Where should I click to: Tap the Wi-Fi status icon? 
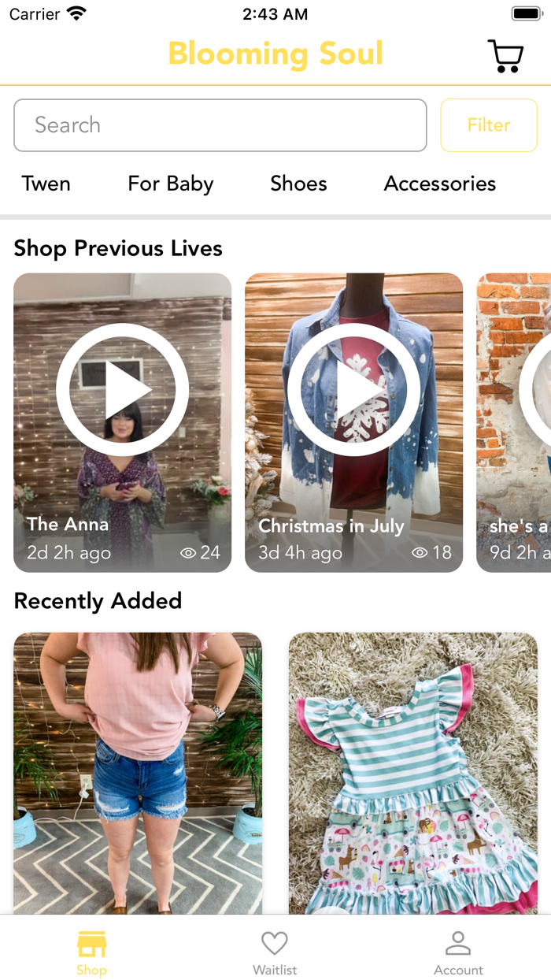76,13
